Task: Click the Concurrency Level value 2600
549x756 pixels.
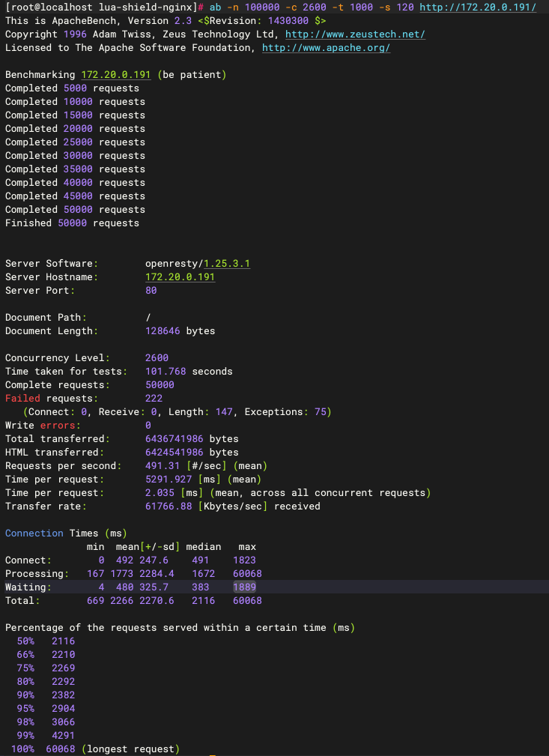Action: click(x=157, y=358)
